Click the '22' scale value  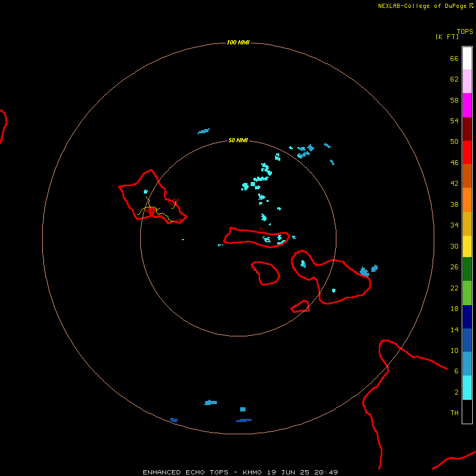tap(454, 288)
